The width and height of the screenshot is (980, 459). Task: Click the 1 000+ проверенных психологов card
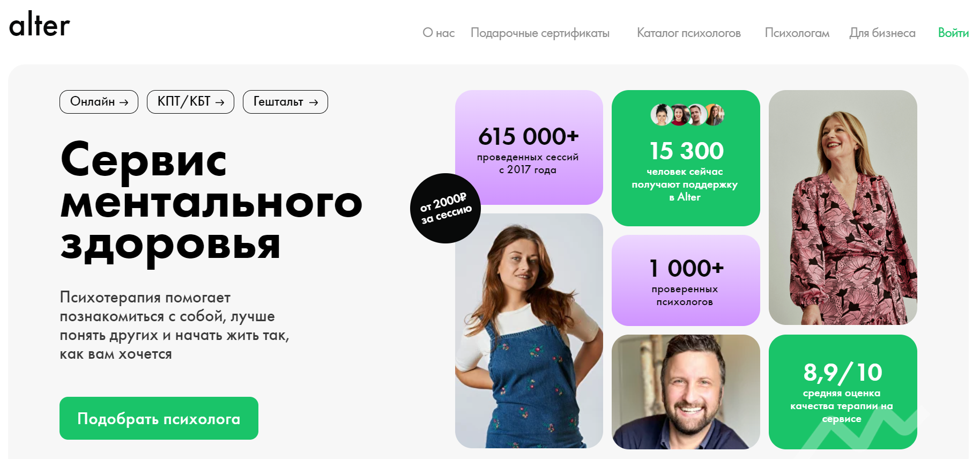point(686,280)
